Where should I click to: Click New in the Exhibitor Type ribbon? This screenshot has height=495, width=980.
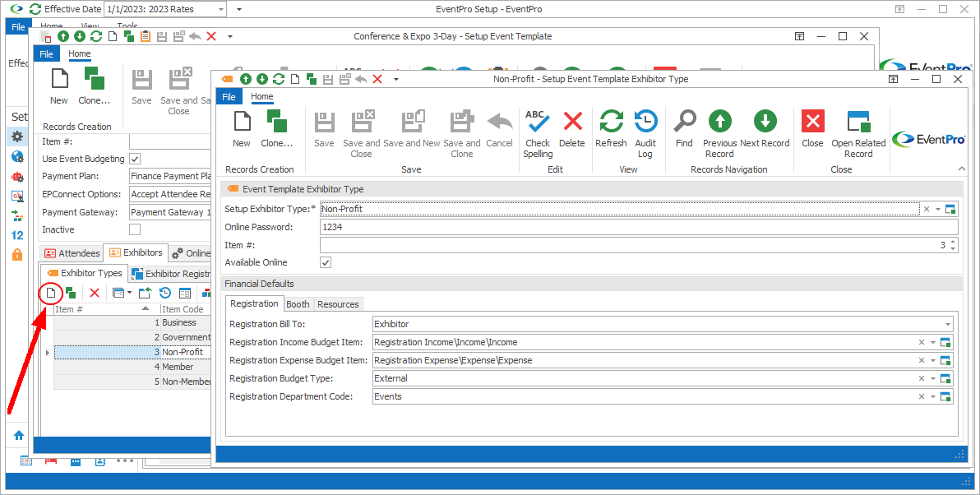coord(241,129)
